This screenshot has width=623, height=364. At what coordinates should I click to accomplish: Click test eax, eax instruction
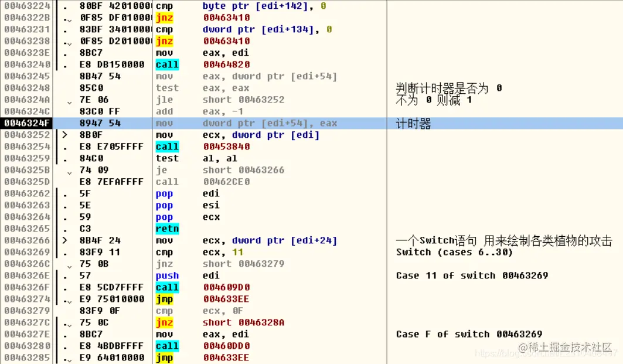pyautogui.click(x=202, y=88)
